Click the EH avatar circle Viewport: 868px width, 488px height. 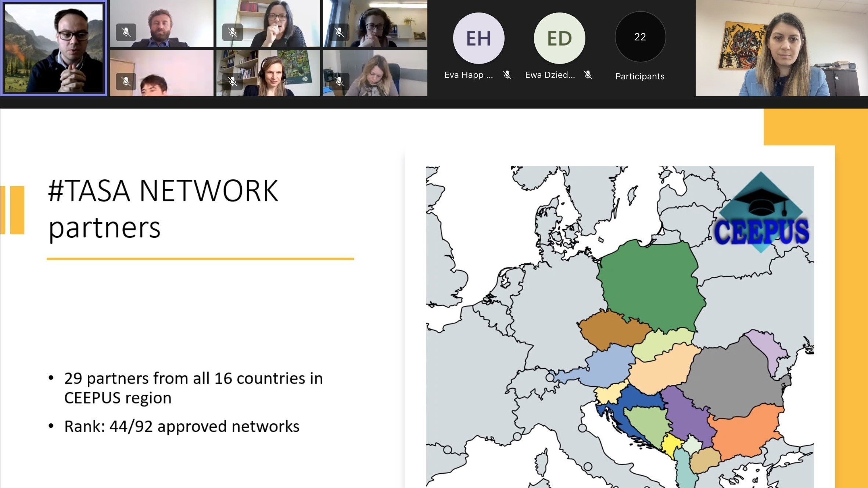click(x=478, y=38)
